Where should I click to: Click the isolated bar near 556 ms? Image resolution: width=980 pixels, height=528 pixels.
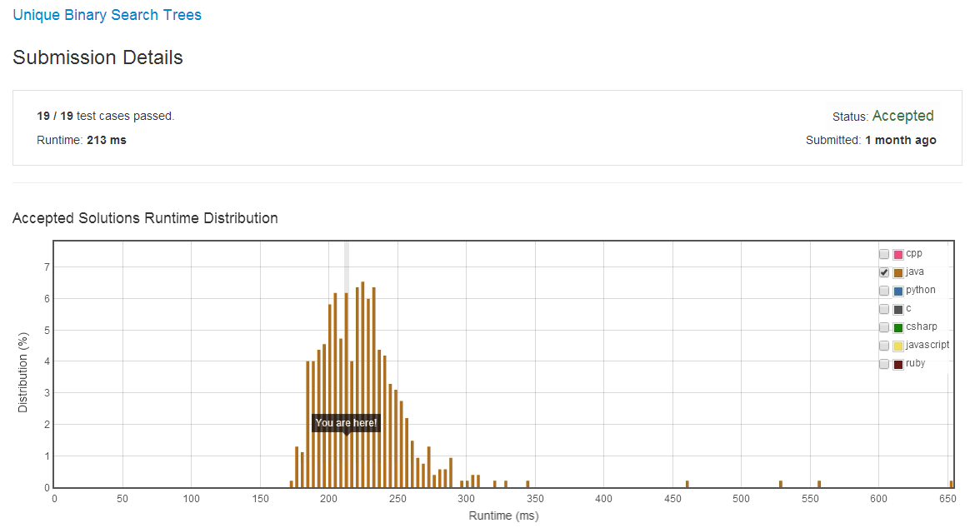818,484
